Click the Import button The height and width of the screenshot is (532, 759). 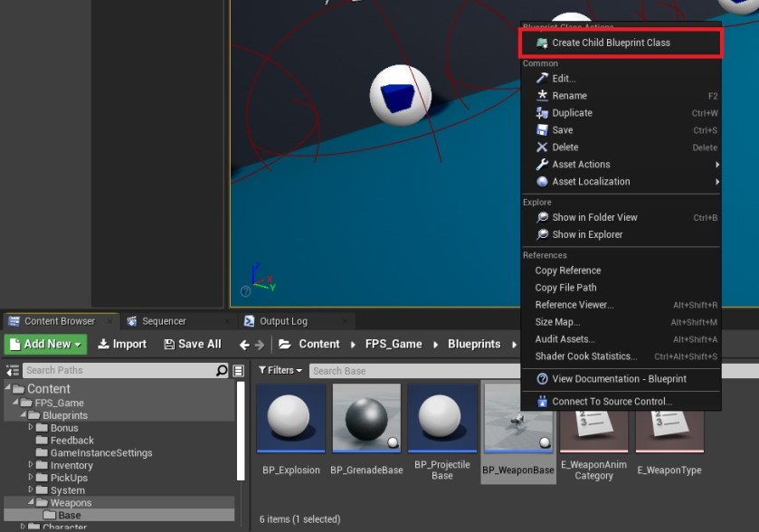(x=122, y=344)
